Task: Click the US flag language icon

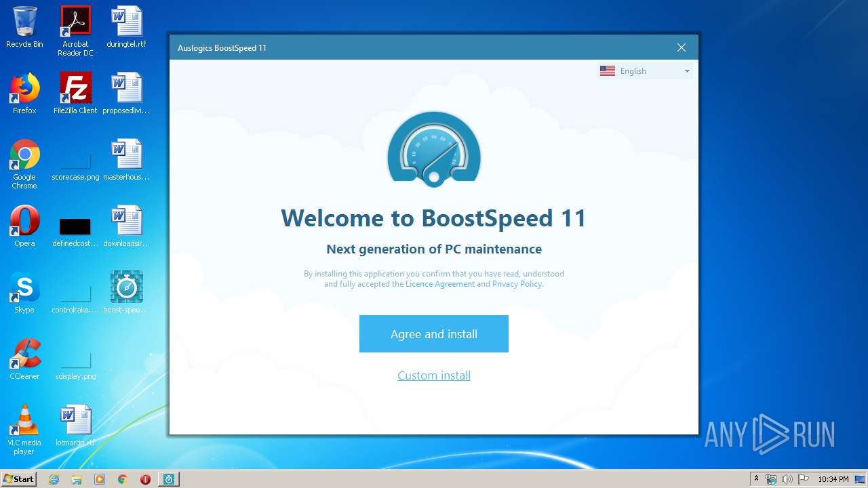Action: coord(608,71)
